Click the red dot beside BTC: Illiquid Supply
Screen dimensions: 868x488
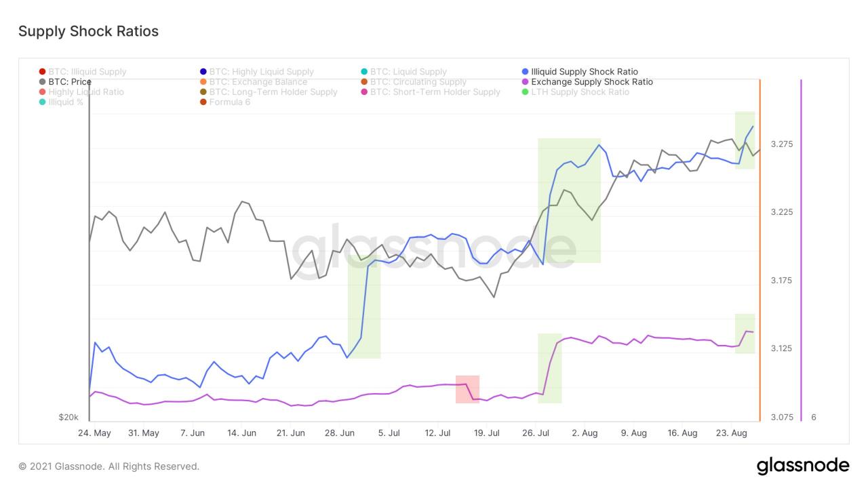click(x=43, y=72)
